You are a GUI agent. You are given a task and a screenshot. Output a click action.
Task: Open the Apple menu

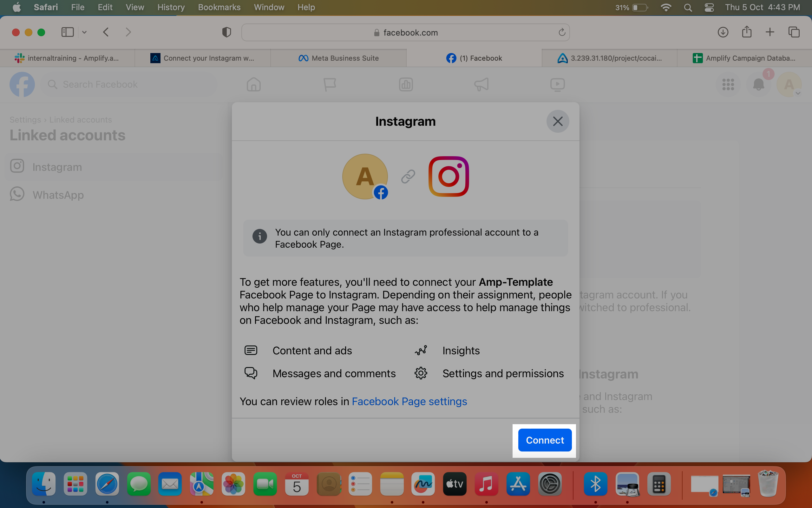(x=16, y=7)
